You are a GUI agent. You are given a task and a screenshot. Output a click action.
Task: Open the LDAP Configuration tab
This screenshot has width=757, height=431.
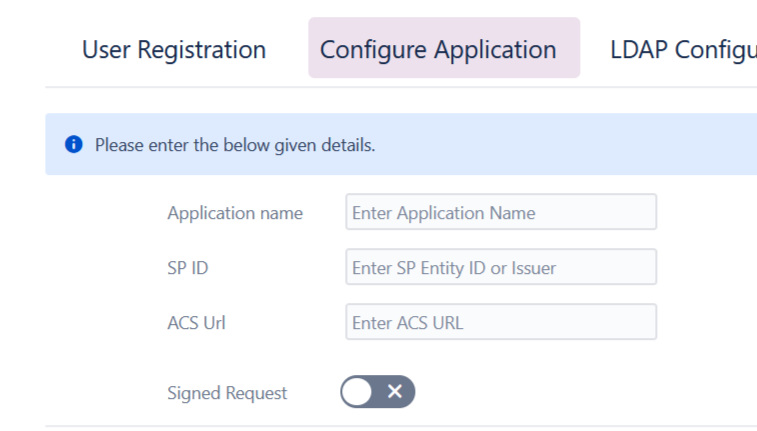pyautogui.click(x=682, y=49)
